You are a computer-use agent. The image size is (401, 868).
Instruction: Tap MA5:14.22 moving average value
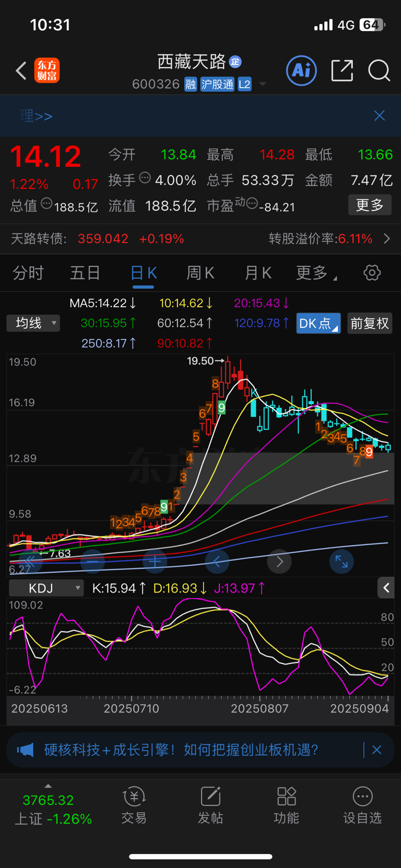pos(103,303)
